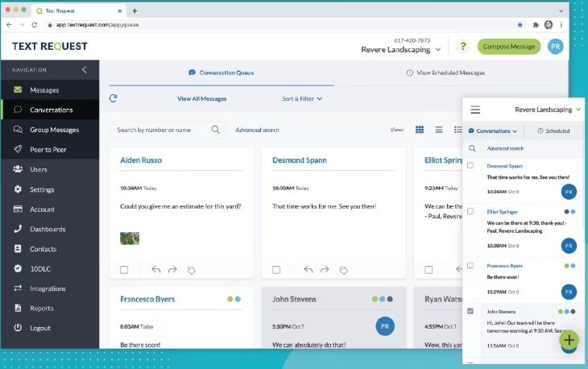This screenshot has width=588, height=369.
Task: Open the help question mark icon
Action: [462, 47]
